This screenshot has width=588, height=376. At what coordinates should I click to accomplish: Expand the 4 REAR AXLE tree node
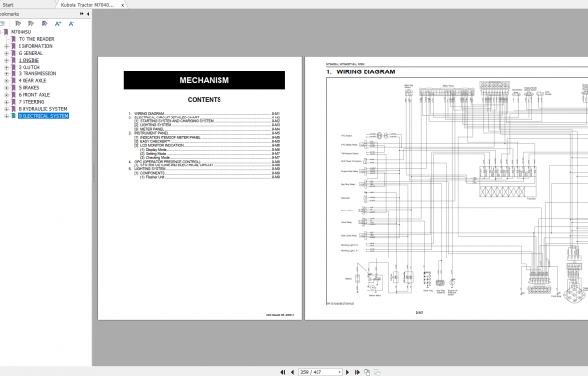click(x=6, y=81)
